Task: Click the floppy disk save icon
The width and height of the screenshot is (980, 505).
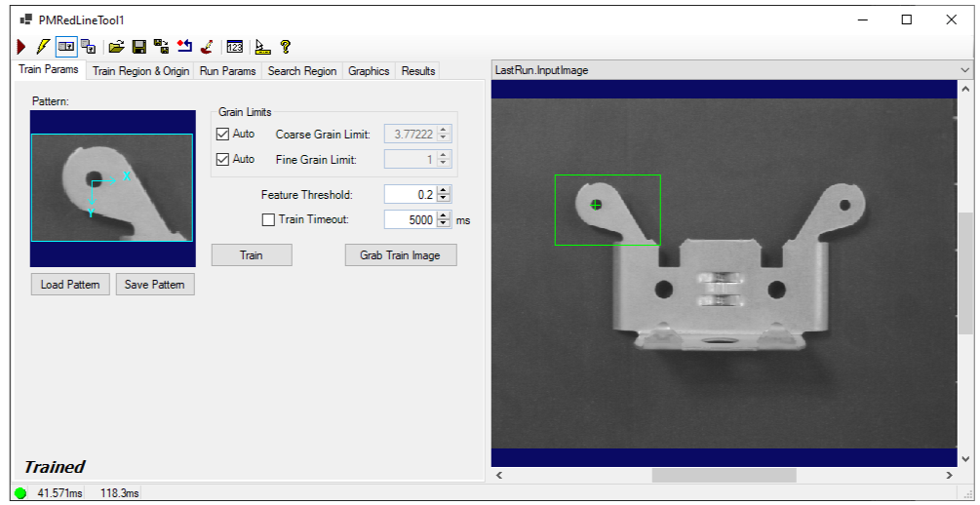Action: [138, 46]
